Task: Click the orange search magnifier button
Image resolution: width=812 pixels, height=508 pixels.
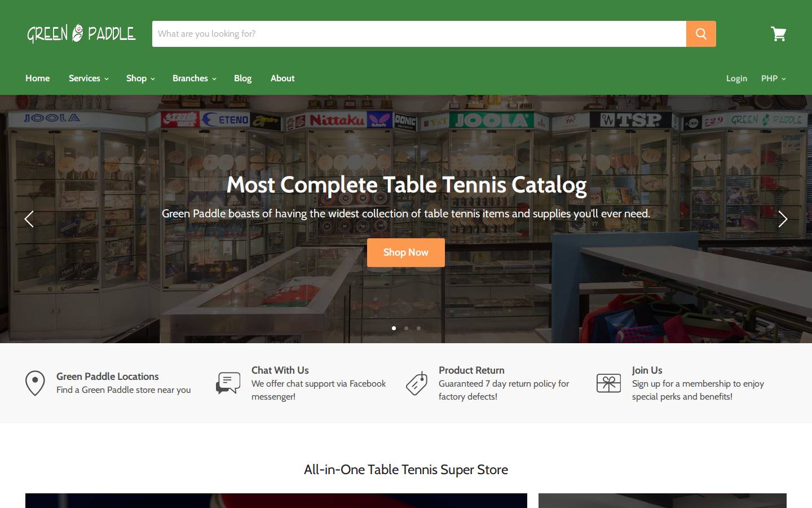Action: (701, 34)
